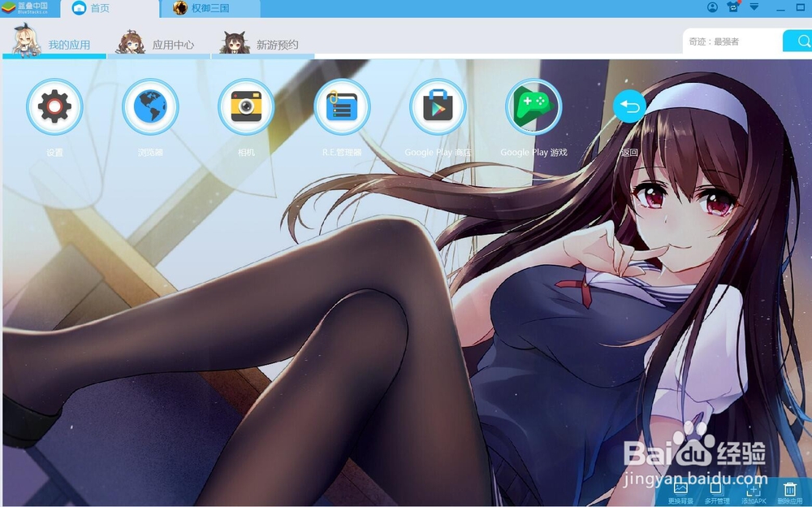The height and width of the screenshot is (507, 812).
Task: Switch to the 我的应用 tab
Action: 54,44
